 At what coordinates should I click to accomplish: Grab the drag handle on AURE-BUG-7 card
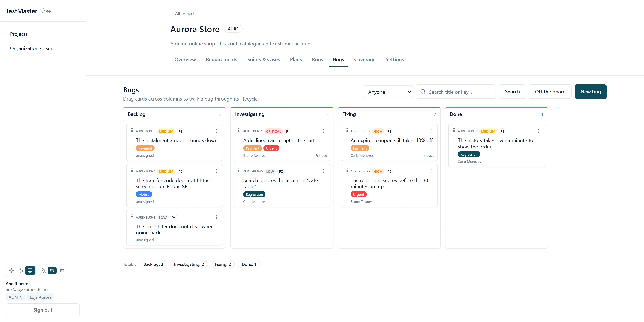click(x=347, y=170)
